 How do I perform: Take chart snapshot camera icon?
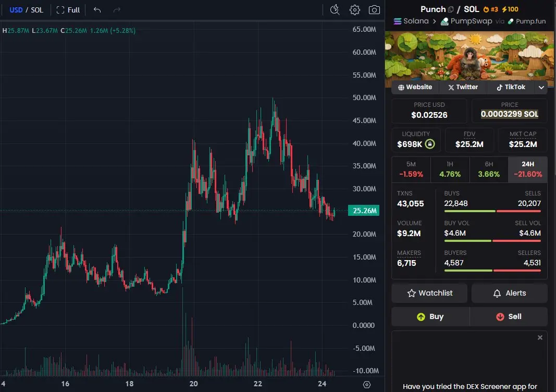(374, 10)
